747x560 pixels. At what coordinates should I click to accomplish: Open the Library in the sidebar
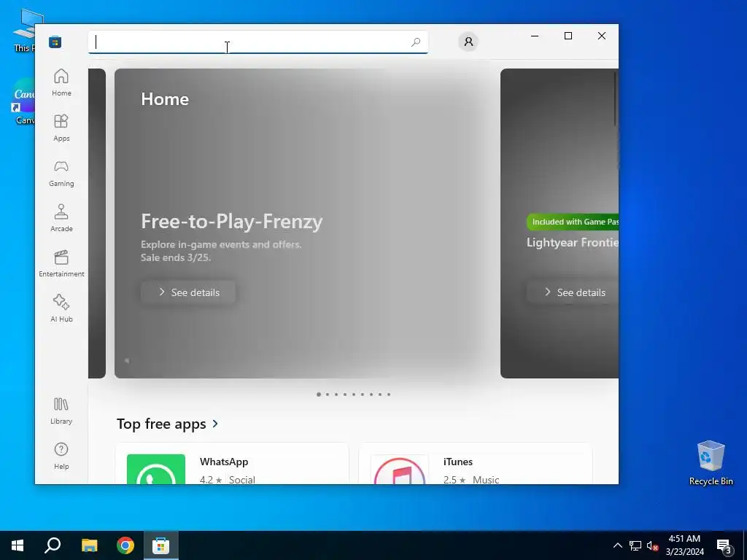[x=61, y=411]
